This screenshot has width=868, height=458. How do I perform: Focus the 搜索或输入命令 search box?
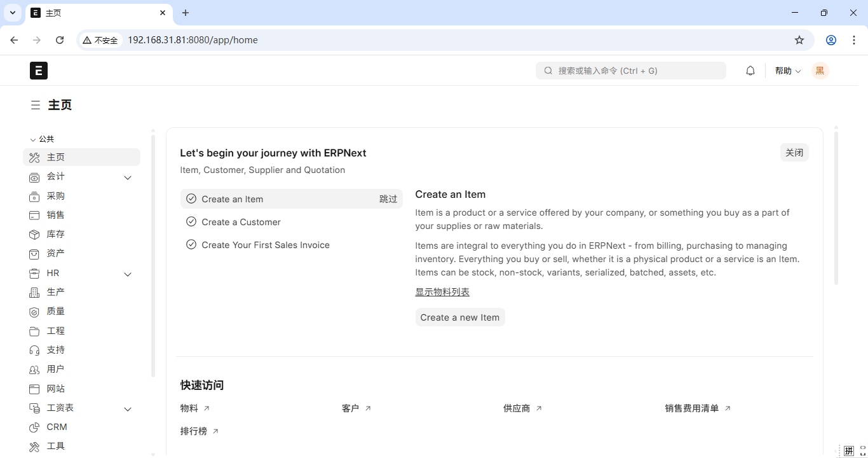click(x=631, y=71)
